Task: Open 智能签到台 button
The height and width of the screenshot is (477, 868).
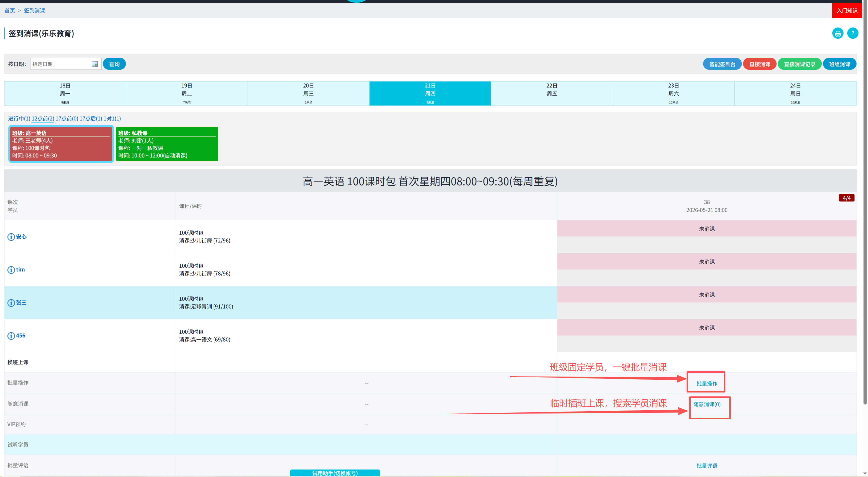Action: [722, 64]
